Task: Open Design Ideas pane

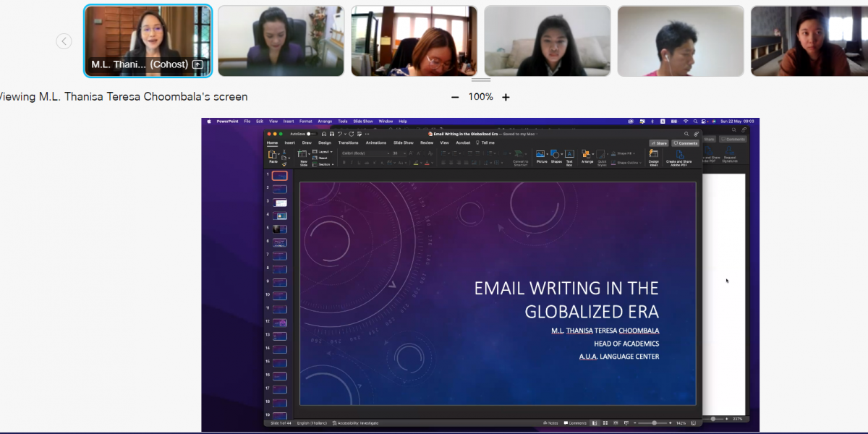Action: [x=653, y=156]
